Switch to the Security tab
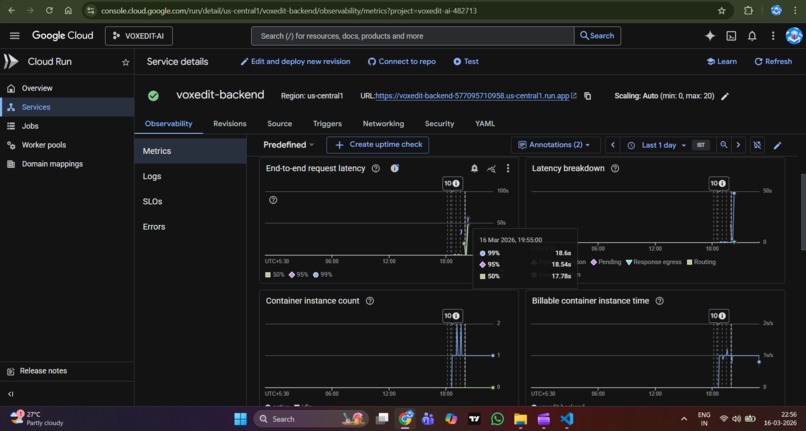 439,123
